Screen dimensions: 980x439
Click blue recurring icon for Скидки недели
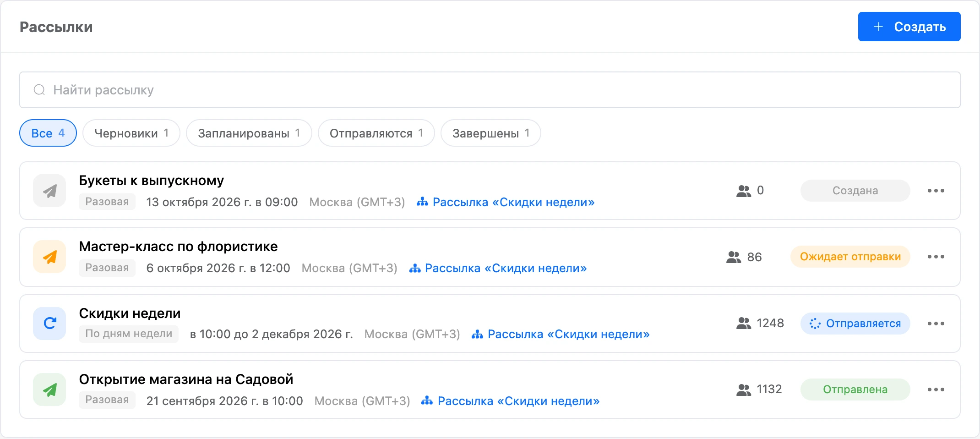49,324
